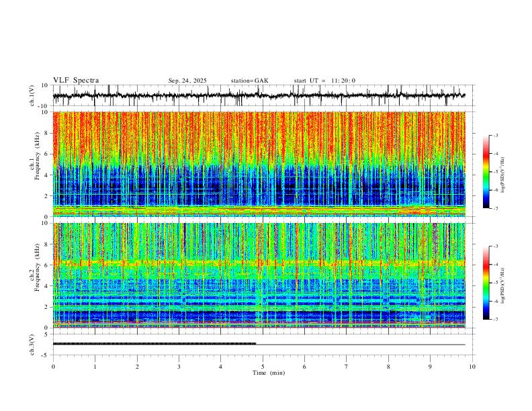Click the date 'Sep. 24, 2025'
This screenshot has height=411, width=532.
tap(187, 81)
